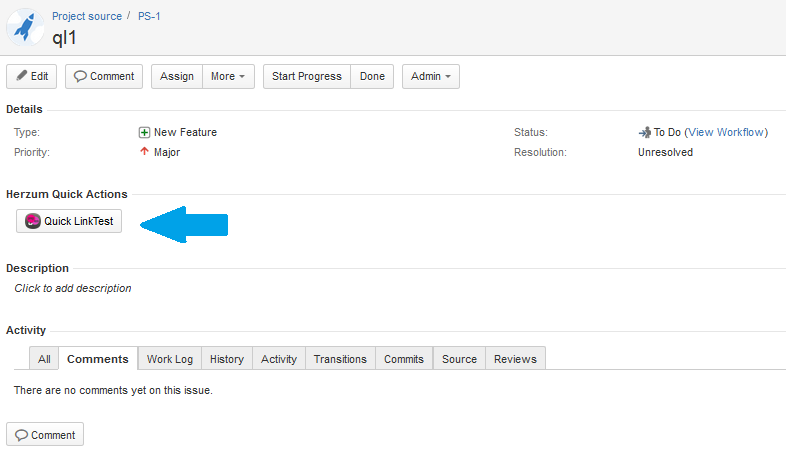Click the top Comment button

(x=104, y=76)
